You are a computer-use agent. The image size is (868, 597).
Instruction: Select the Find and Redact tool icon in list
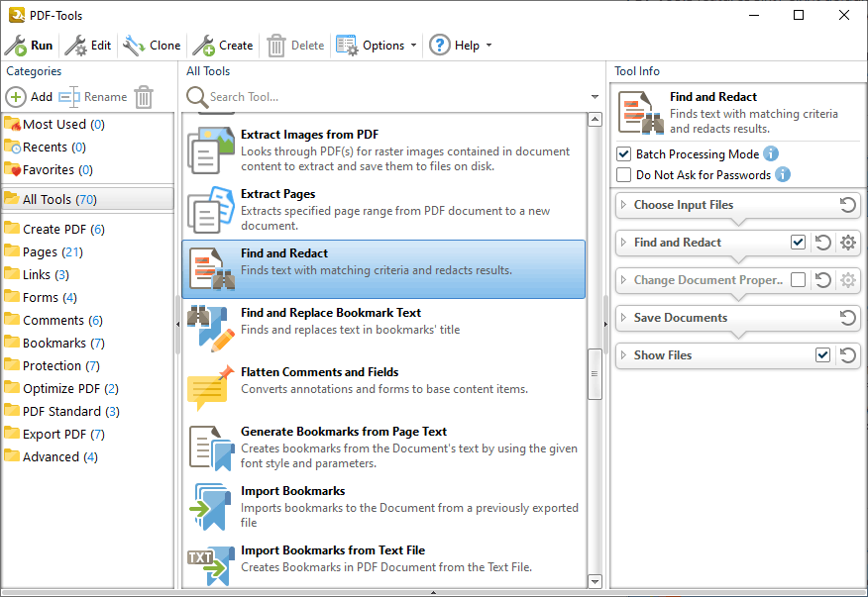pyautogui.click(x=211, y=269)
